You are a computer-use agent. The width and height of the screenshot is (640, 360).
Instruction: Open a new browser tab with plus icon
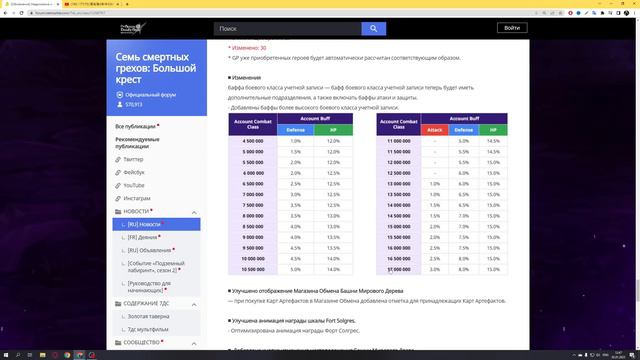(x=127, y=4)
